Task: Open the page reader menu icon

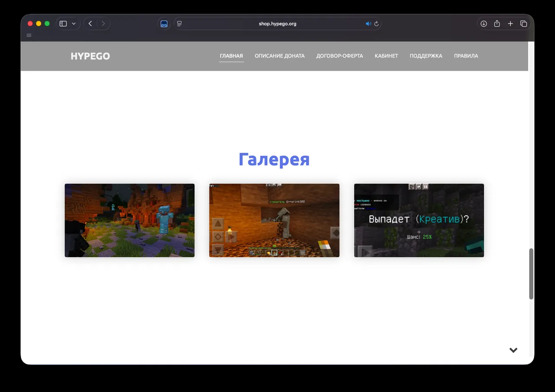Action: (180, 24)
